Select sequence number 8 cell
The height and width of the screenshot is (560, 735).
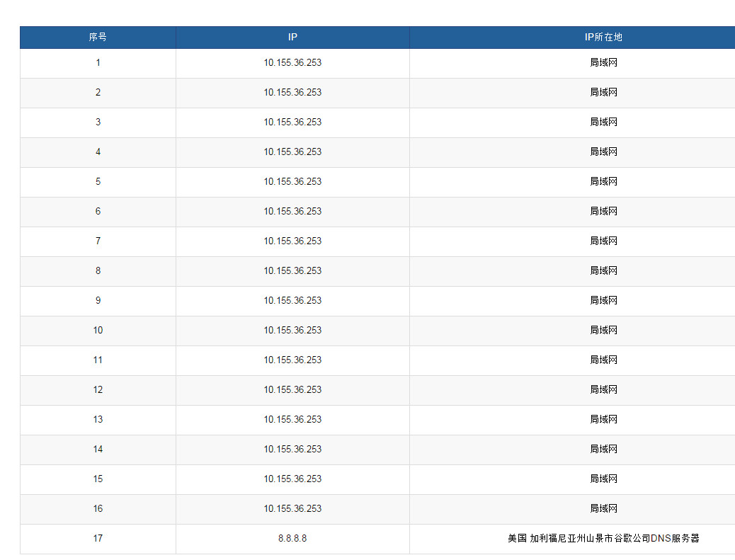coord(98,270)
